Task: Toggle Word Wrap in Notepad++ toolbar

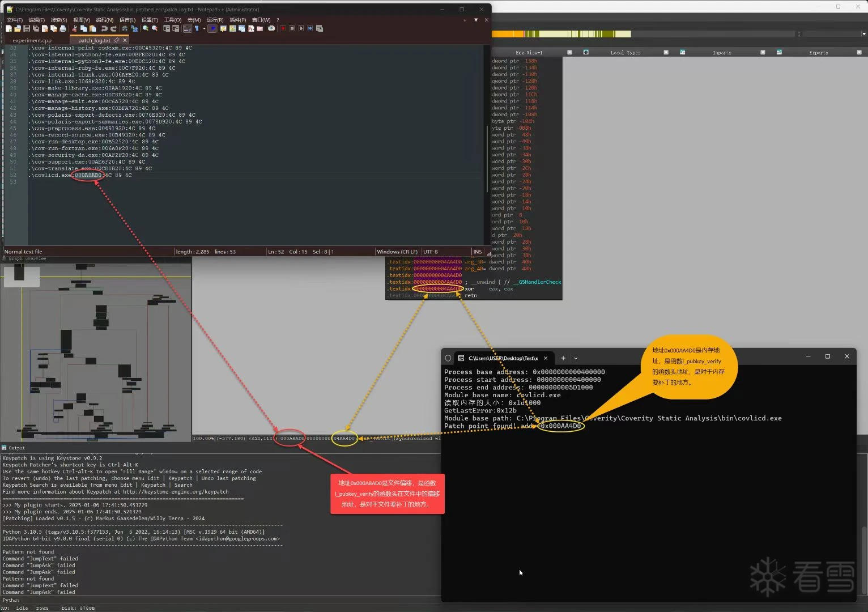Action: pyautogui.click(x=187, y=28)
